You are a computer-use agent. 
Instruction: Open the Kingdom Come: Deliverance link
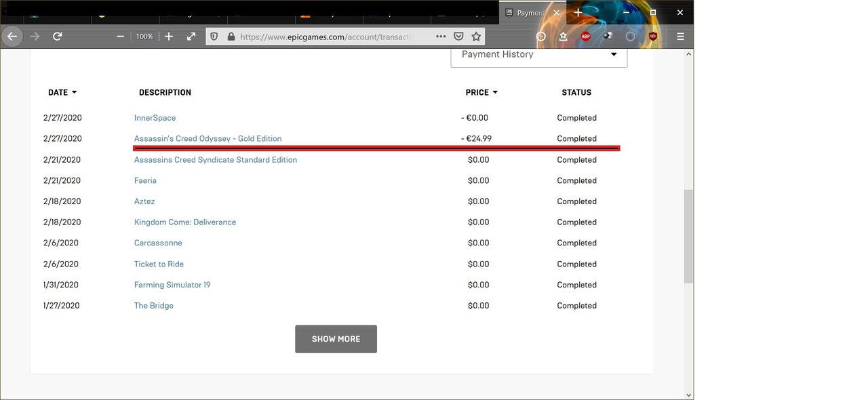[185, 222]
